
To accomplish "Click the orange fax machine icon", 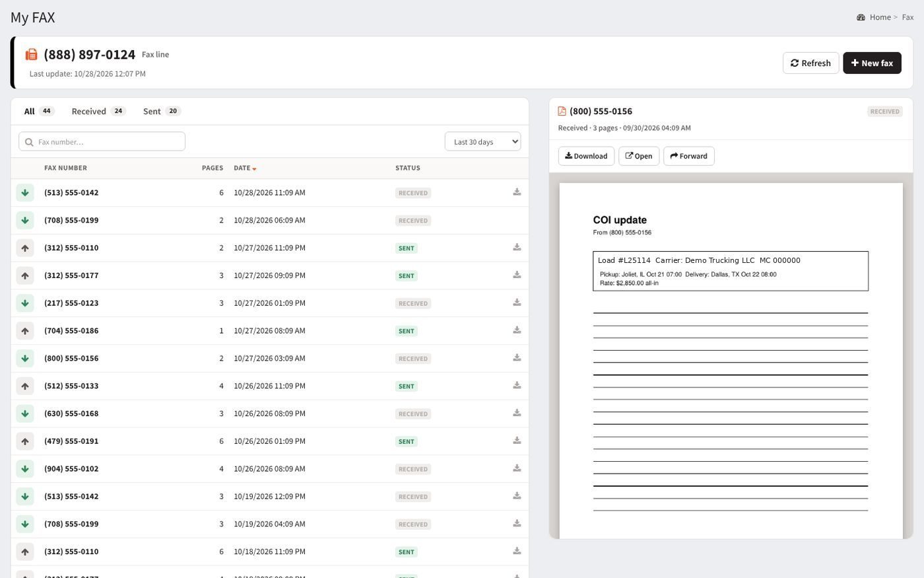I will [x=31, y=54].
